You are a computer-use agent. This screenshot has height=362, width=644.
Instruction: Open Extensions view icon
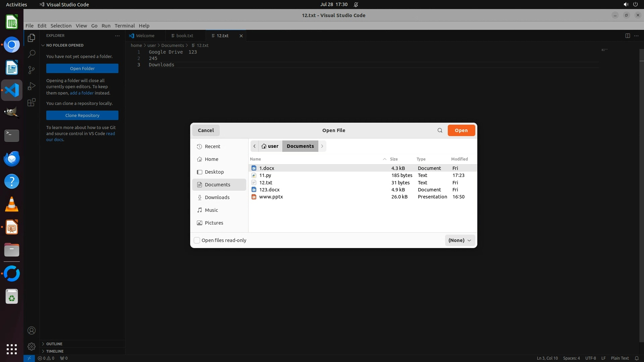(32, 103)
